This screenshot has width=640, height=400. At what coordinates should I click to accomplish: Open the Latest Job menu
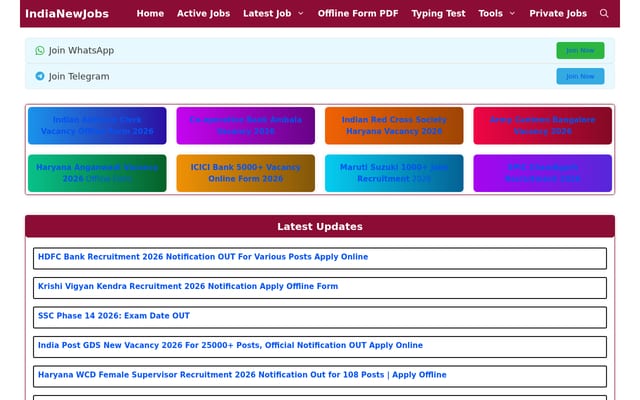tap(267, 13)
